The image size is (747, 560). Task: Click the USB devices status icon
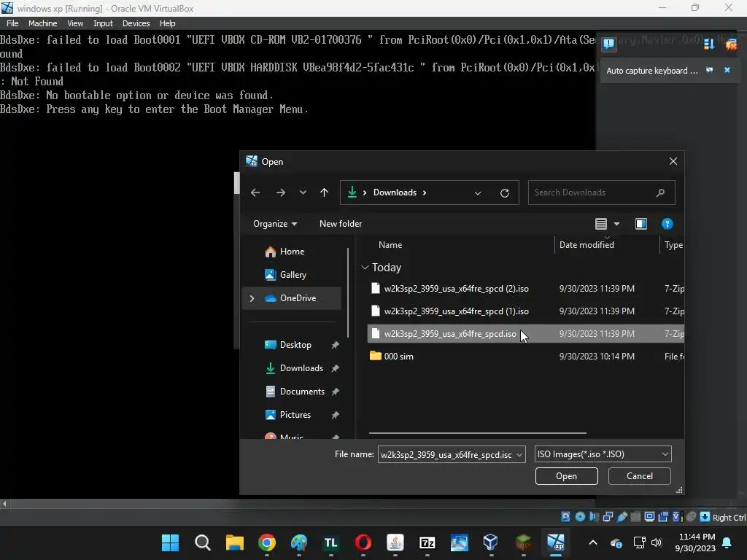point(622,517)
